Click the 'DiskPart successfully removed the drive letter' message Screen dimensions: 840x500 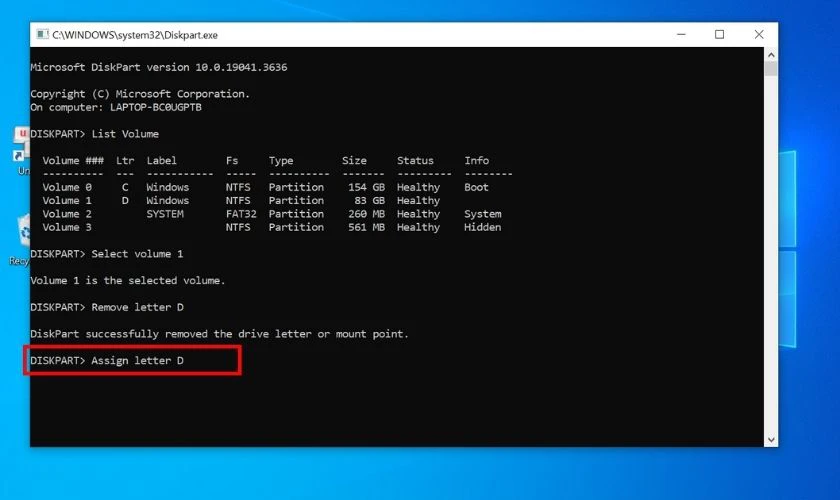220,334
